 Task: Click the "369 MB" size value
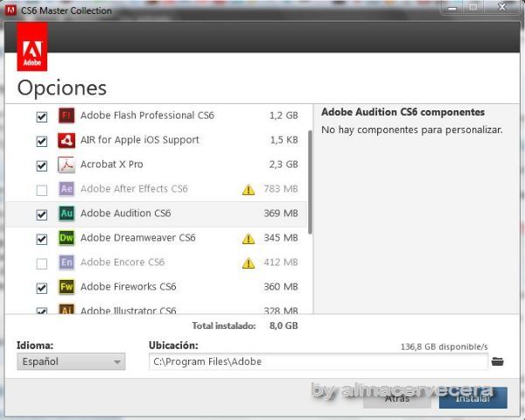[x=281, y=213]
